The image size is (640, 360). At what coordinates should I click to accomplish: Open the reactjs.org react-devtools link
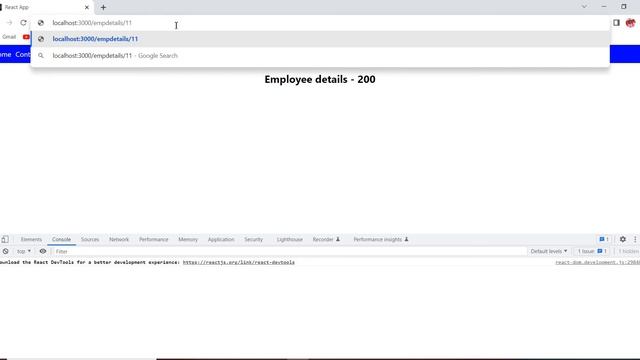click(x=238, y=262)
